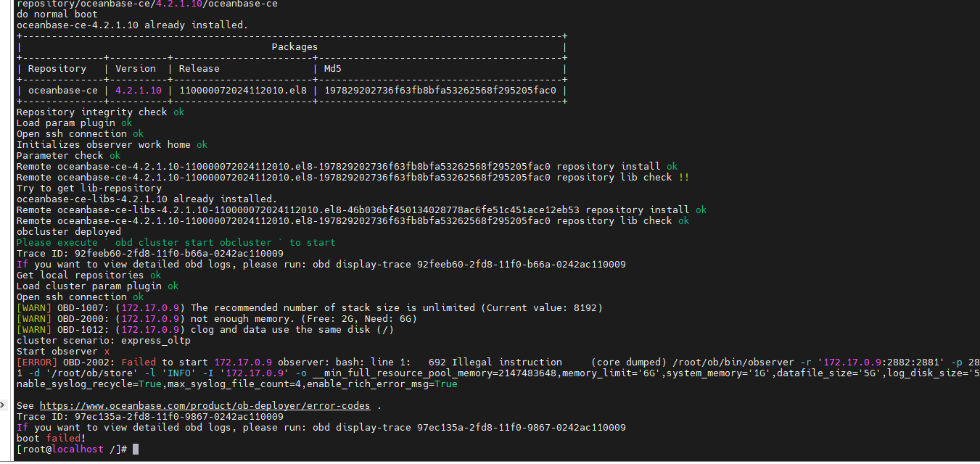Click 'Initializes observer work home ok' line
The image size is (980, 464).
(x=112, y=145)
